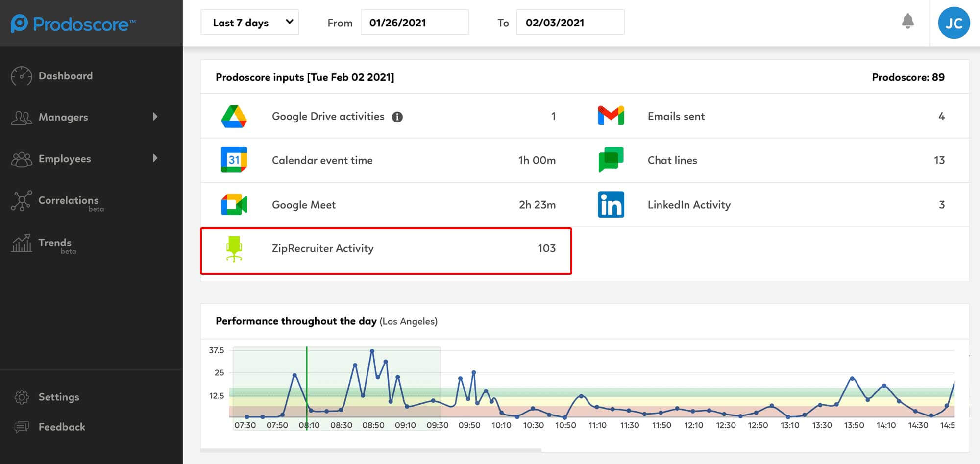
Task: Click the ZipRecruiter chair icon
Action: pyautogui.click(x=234, y=249)
